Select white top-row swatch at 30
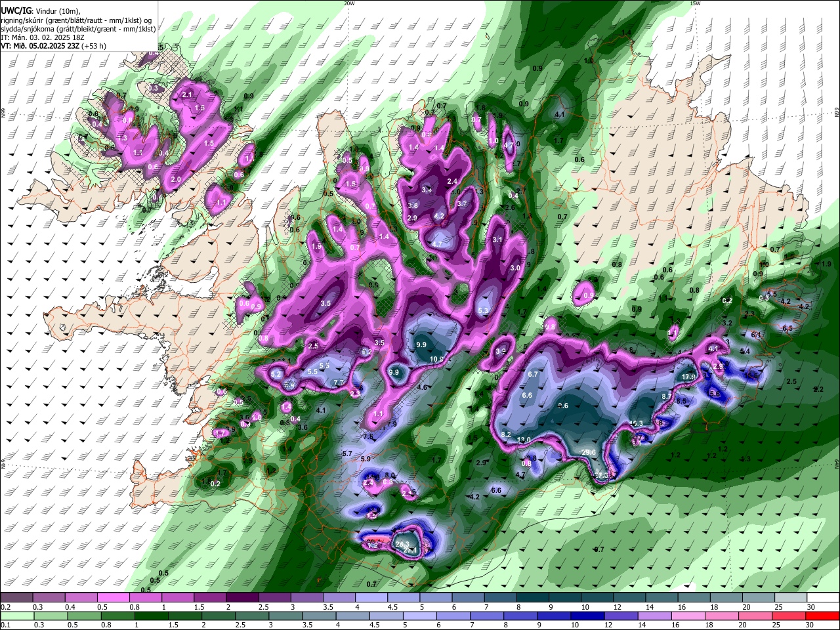 (x=823, y=598)
